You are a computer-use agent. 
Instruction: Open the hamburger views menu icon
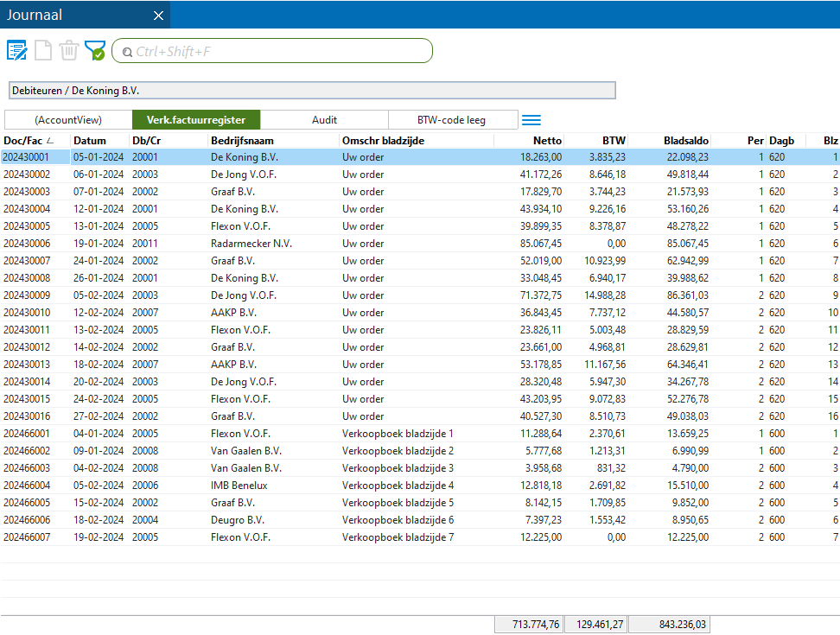(x=531, y=121)
